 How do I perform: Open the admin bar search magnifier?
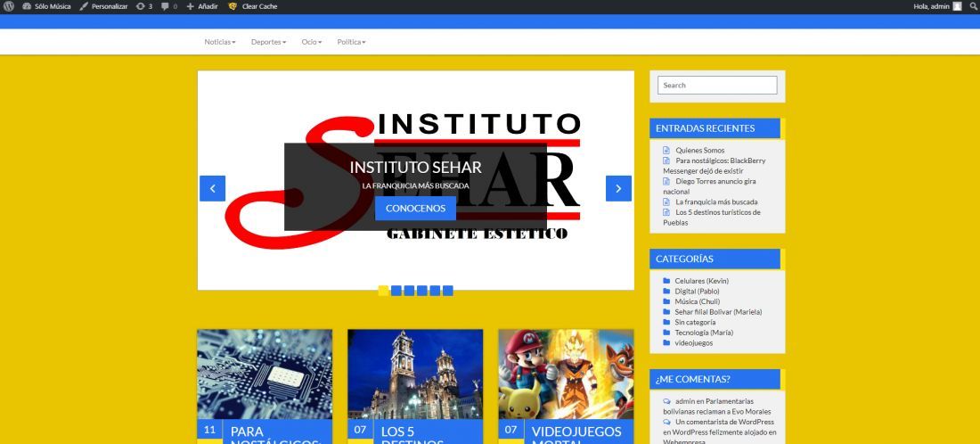point(973,6)
